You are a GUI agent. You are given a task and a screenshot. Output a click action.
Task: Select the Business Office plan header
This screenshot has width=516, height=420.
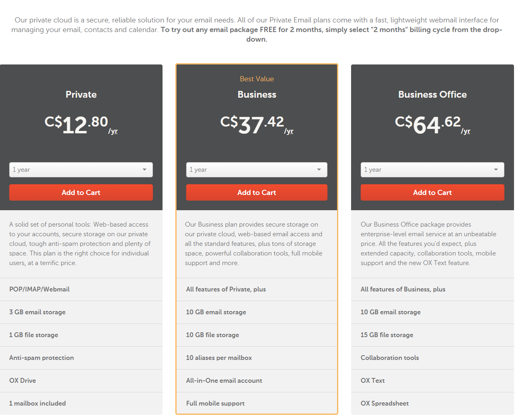(432, 94)
